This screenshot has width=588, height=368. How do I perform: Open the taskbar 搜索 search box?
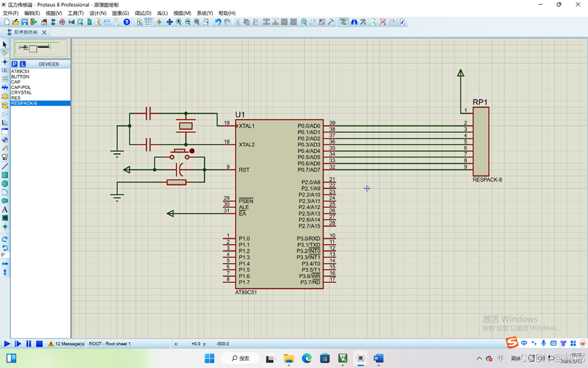click(241, 358)
